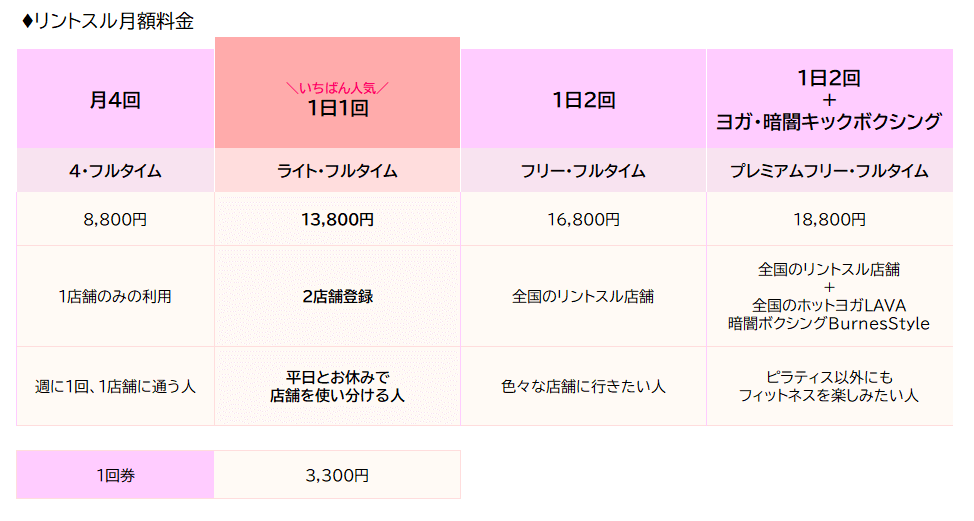Viewport: 974px width, 521px height.
Task: Click the プレミアムフリー・フルタイム plan name
Action: 829,171
